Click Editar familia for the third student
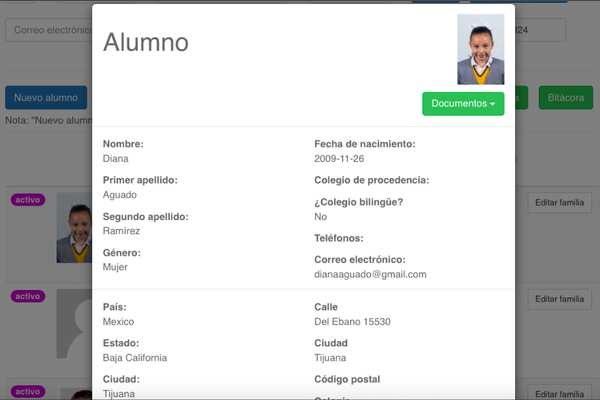600x400 pixels. click(x=557, y=394)
